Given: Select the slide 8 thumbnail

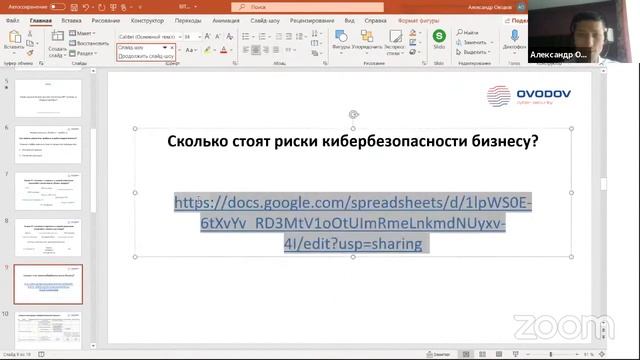Looking at the screenshot, I should click(48, 238).
